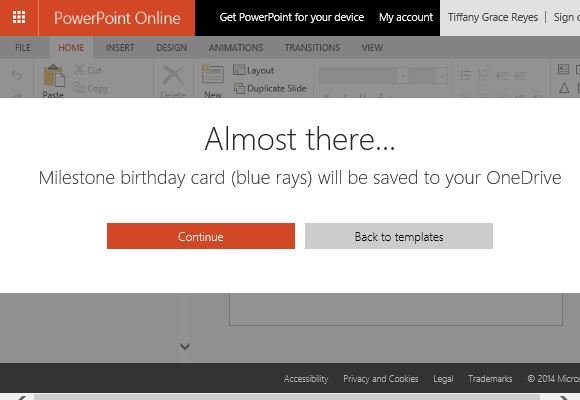
Task: Open Privacy and Cookies link
Action: (x=381, y=379)
